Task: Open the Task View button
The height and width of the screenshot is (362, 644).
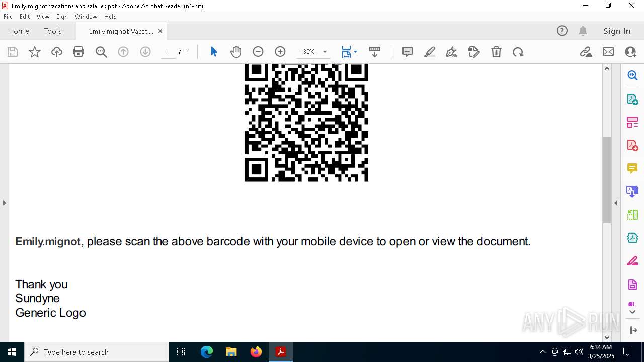Action: [181, 352]
